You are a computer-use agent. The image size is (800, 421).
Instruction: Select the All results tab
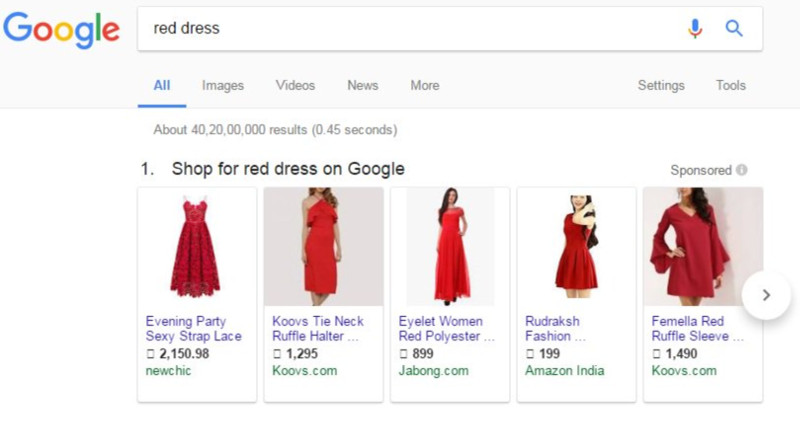pos(161,86)
